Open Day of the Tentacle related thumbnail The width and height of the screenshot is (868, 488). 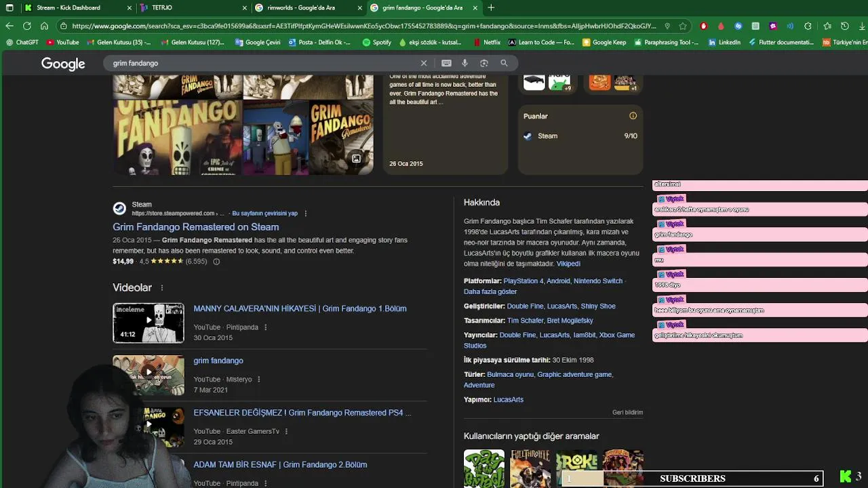tap(484, 468)
